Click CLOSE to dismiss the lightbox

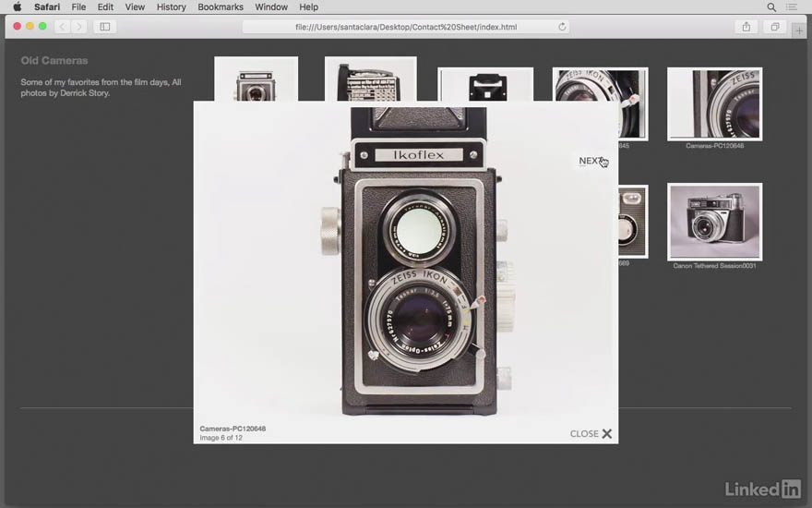(584, 434)
